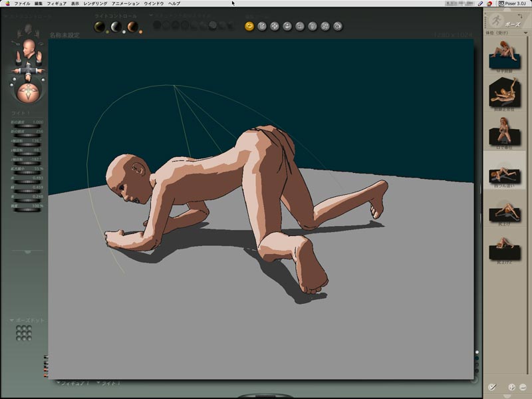The height and width of the screenshot is (399, 532).
Task: Click the head camera control icon
Action: [28, 49]
